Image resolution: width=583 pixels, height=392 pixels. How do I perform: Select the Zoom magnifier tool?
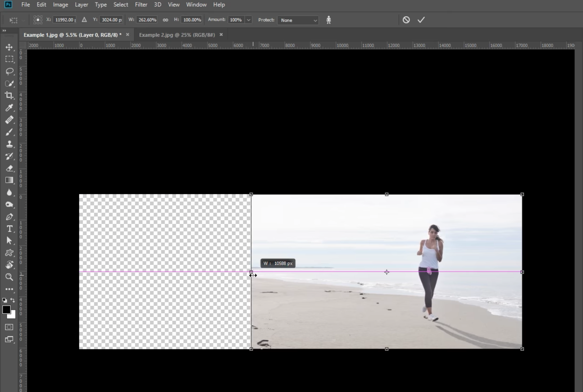point(9,277)
